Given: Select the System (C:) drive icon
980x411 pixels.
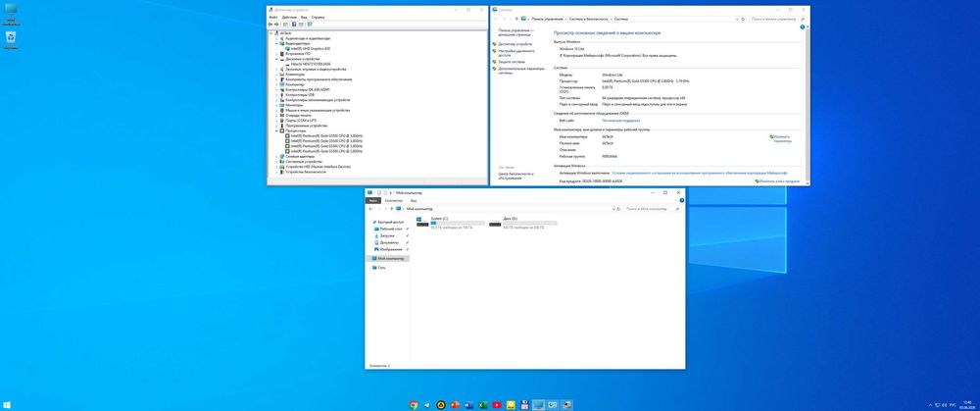Looking at the screenshot, I should coord(422,222).
